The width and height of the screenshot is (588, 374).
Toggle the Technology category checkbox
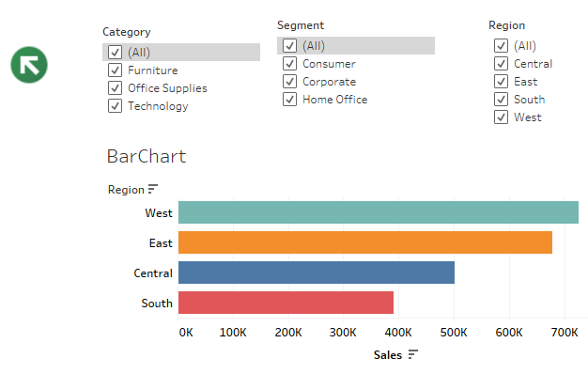click(115, 106)
